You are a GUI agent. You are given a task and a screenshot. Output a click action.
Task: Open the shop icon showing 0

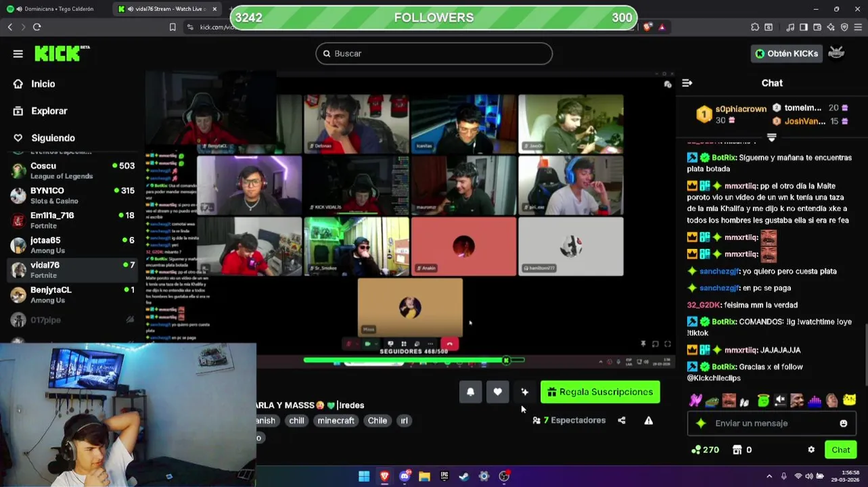(x=742, y=450)
